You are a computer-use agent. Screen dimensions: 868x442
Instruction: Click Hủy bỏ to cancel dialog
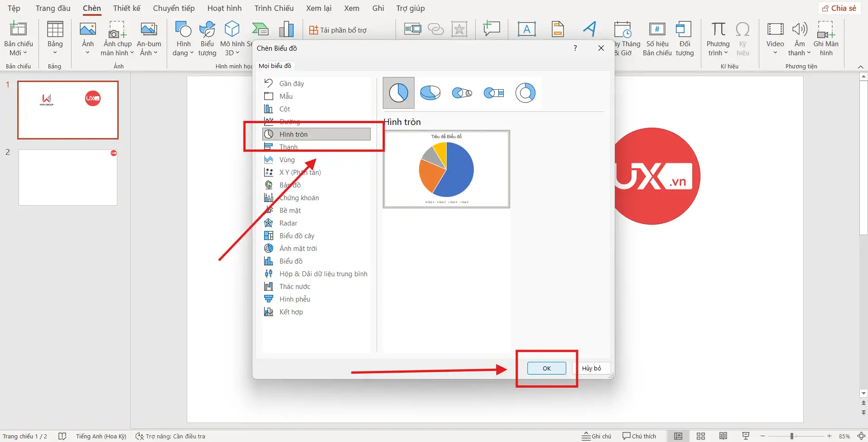point(591,368)
